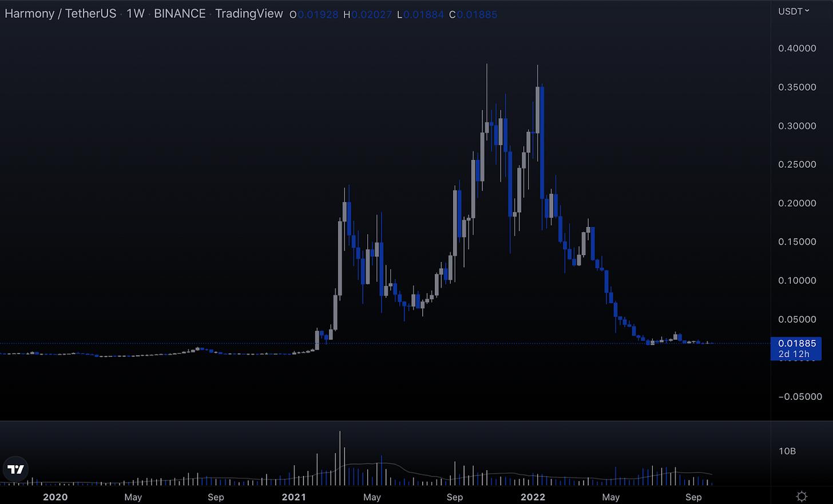
Task: Select the close value C0.01885
Action: pyautogui.click(x=473, y=14)
